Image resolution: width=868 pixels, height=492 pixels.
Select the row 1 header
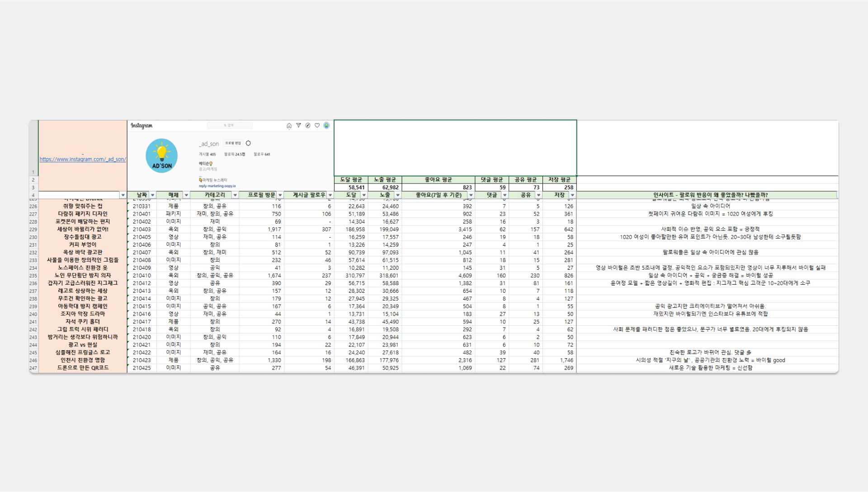pyautogui.click(x=33, y=148)
